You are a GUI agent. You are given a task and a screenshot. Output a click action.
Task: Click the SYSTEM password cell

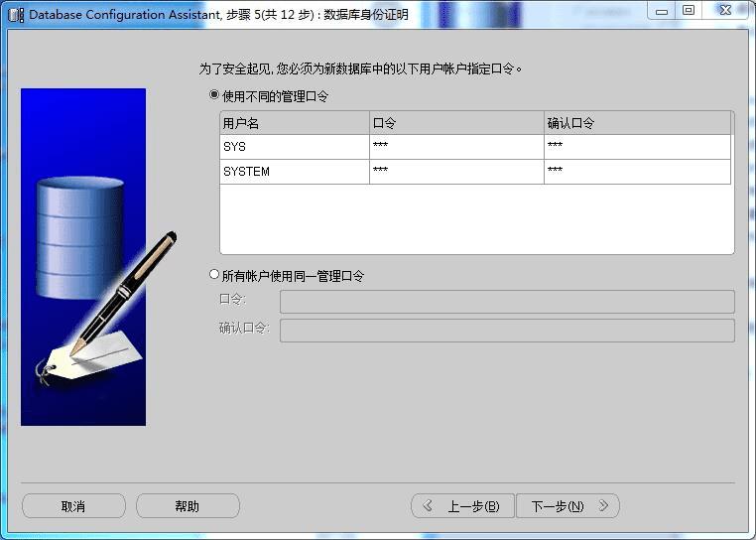[456, 172]
